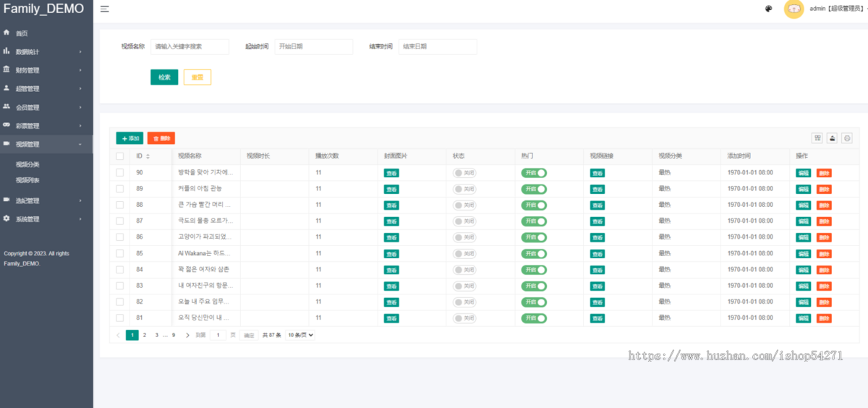Open the theme palette icon
868x408 pixels.
[769, 9]
